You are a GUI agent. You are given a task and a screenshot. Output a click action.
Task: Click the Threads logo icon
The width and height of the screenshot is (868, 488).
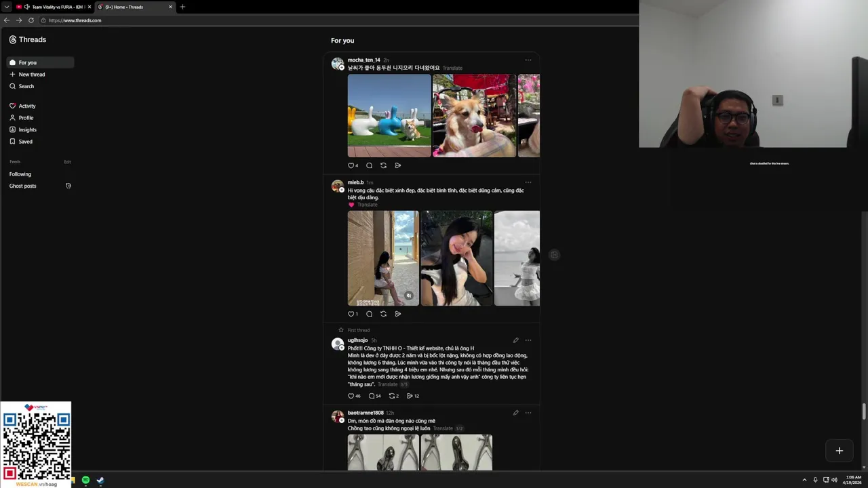point(12,40)
